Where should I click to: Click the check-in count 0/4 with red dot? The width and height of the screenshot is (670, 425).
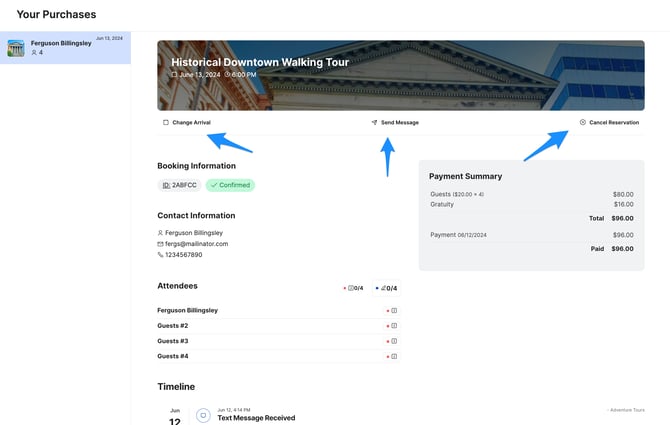tap(353, 288)
